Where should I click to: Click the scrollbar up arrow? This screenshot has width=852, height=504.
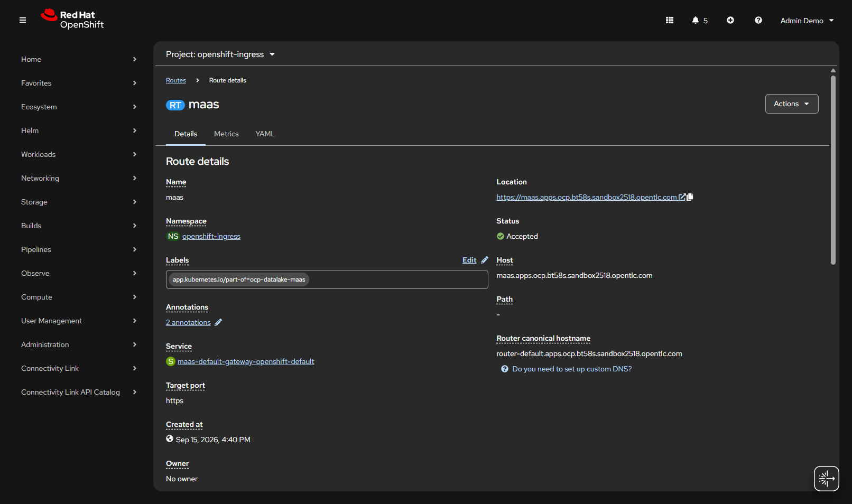click(833, 70)
